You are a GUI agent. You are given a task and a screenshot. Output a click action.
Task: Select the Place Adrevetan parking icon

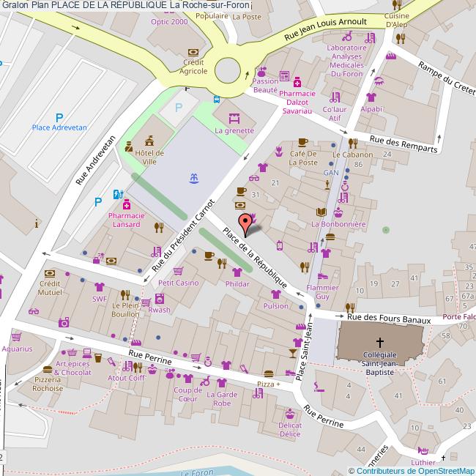click(59, 116)
